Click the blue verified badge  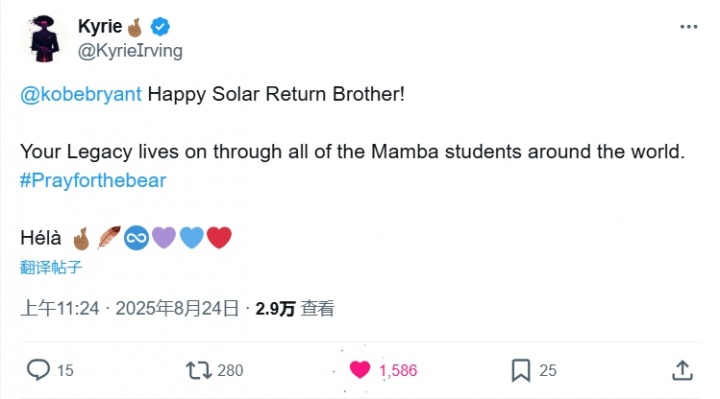tap(160, 27)
